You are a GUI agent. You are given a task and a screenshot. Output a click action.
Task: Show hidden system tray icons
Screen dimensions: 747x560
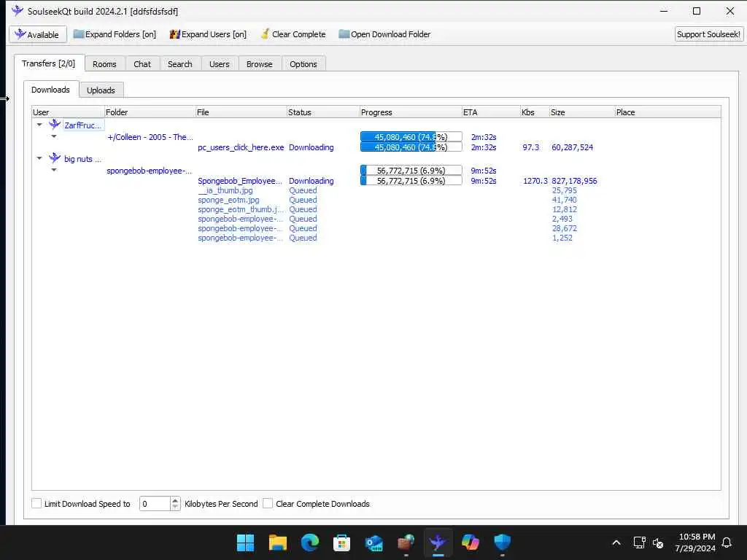(616, 542)
